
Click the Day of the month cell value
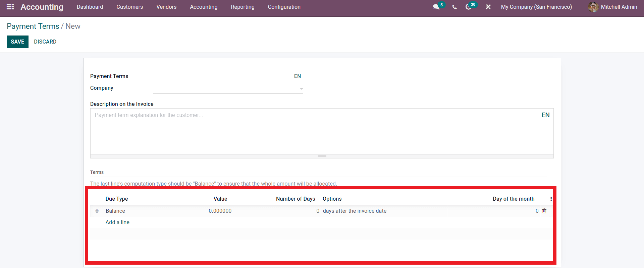coord(537,211)
